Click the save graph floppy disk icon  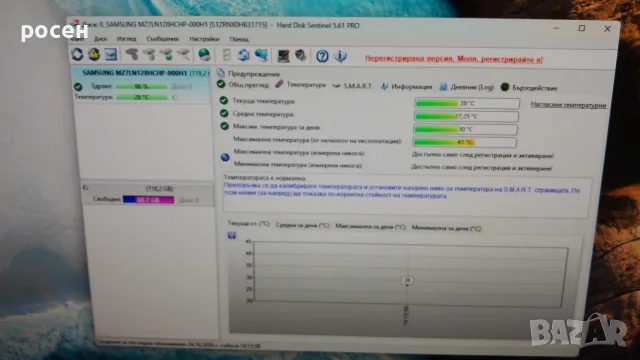tap(232, 236)
